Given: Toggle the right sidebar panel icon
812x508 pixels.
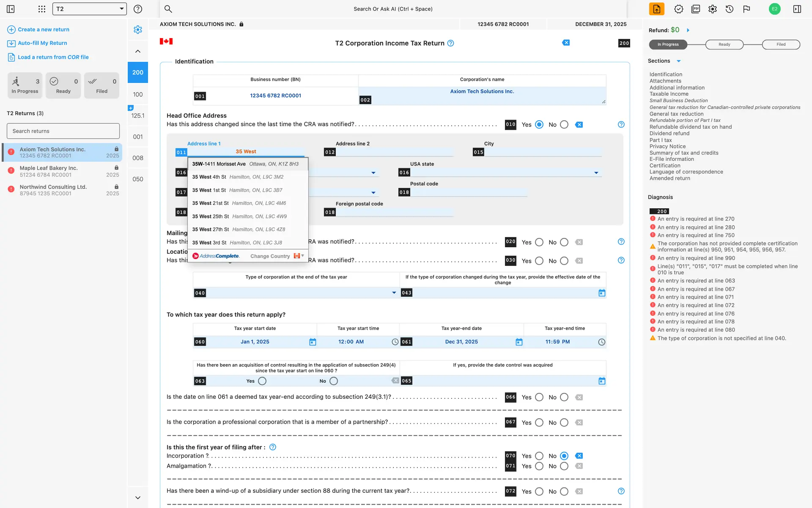Looking at the screenshot, I should 797,9.
